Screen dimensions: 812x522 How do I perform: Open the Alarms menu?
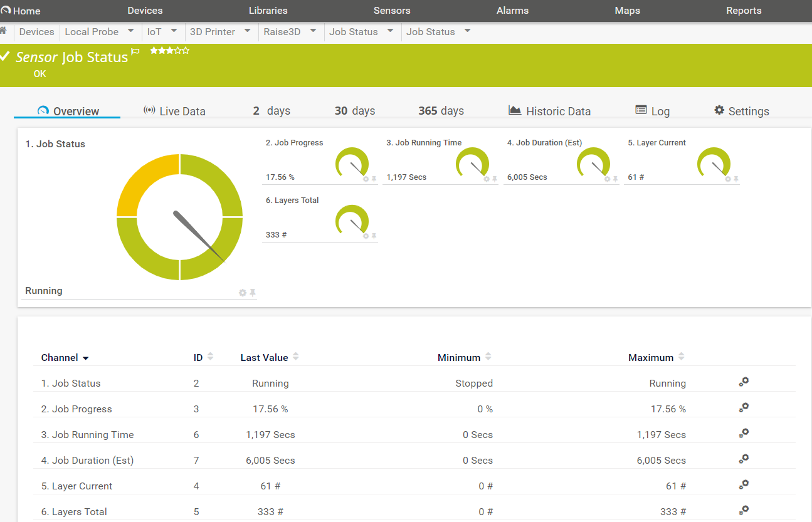pyautogui.click(x=512, y=10)
